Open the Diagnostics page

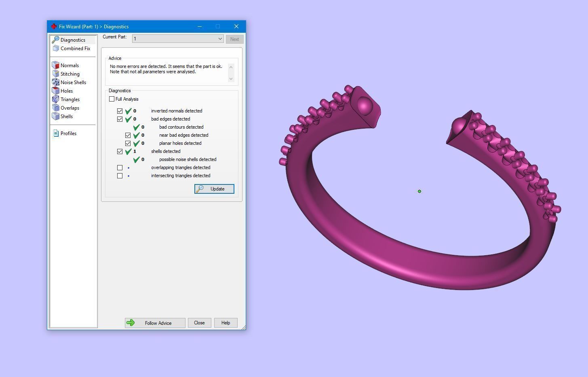tap(73, 40)
